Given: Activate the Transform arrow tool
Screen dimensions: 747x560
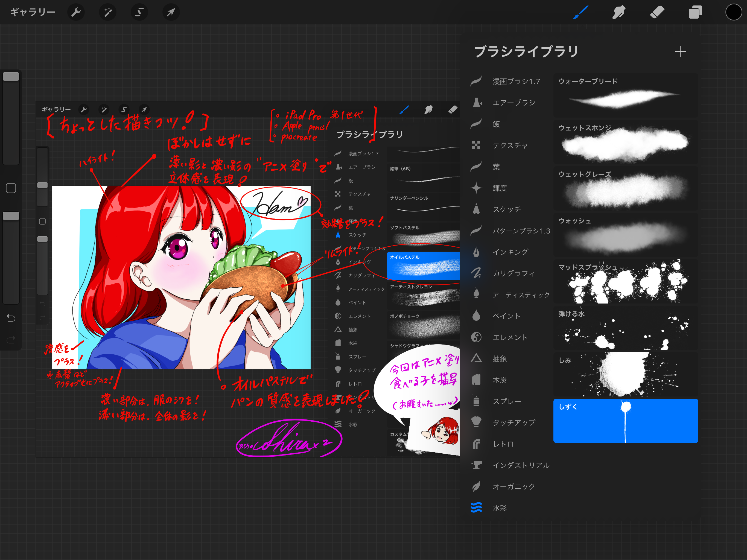Looking at the screenshot, I should click(x=171, y=13).
